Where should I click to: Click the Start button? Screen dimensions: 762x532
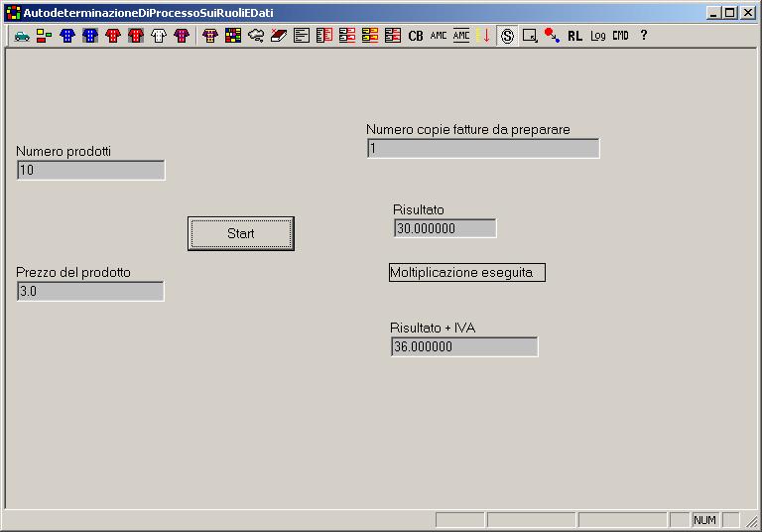pyautogui.click(x=241, y=234)
